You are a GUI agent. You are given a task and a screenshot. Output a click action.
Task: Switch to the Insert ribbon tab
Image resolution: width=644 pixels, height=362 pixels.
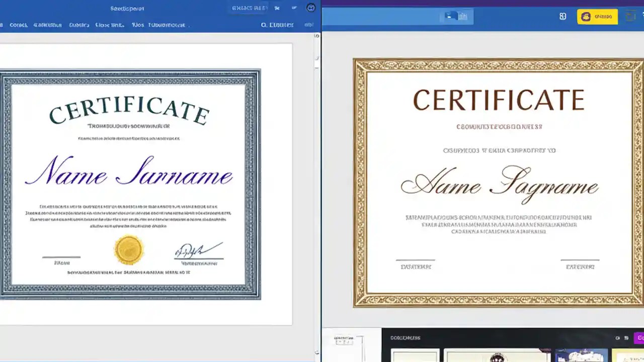coord(47,25)
